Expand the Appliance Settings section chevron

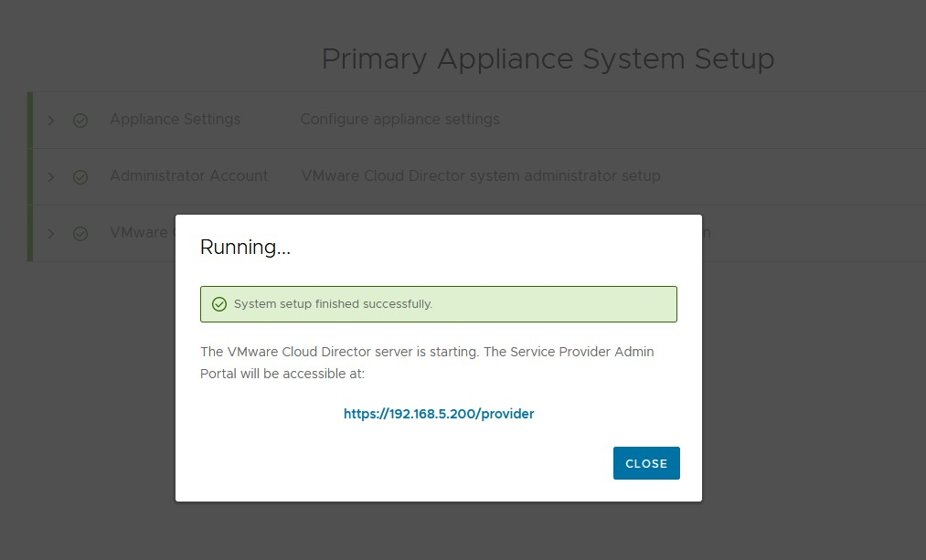(x=51, y=121)
